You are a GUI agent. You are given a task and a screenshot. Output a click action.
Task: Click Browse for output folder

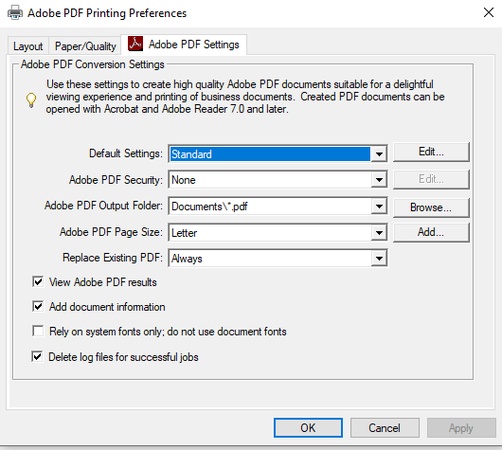431,207
